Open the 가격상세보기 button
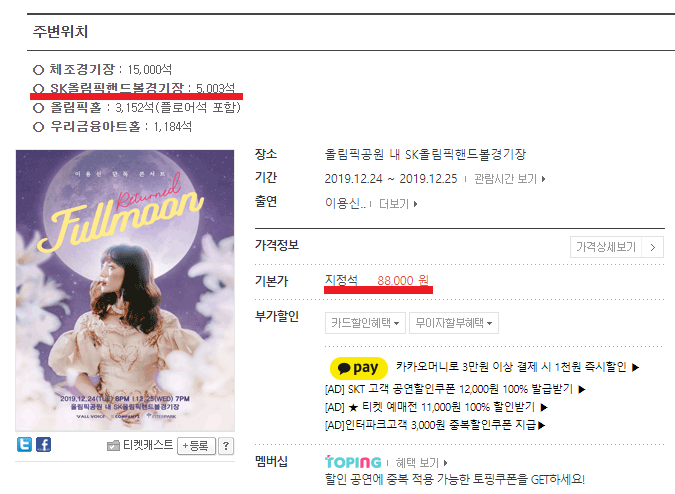 pyautogui.click(x=616, y=247)
